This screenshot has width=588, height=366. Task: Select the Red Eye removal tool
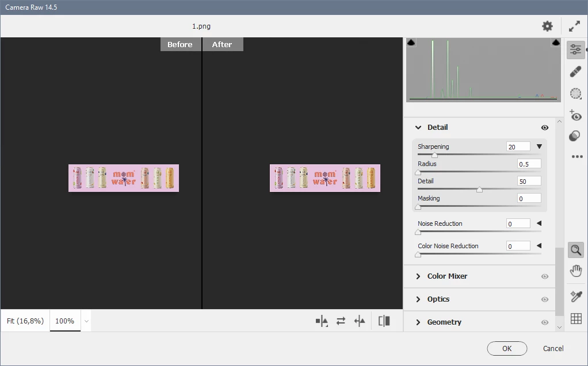pyautogui.click(x=575, y=115)
